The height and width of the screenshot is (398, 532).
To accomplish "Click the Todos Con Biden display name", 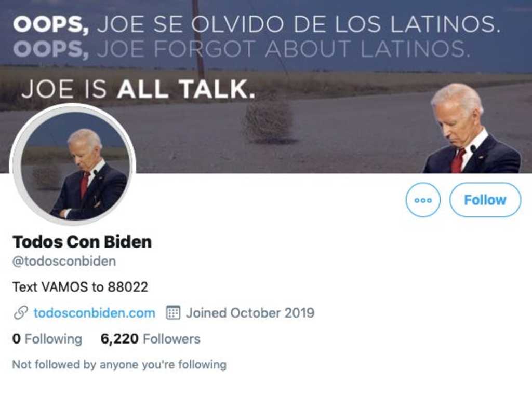I will (82, 242).
